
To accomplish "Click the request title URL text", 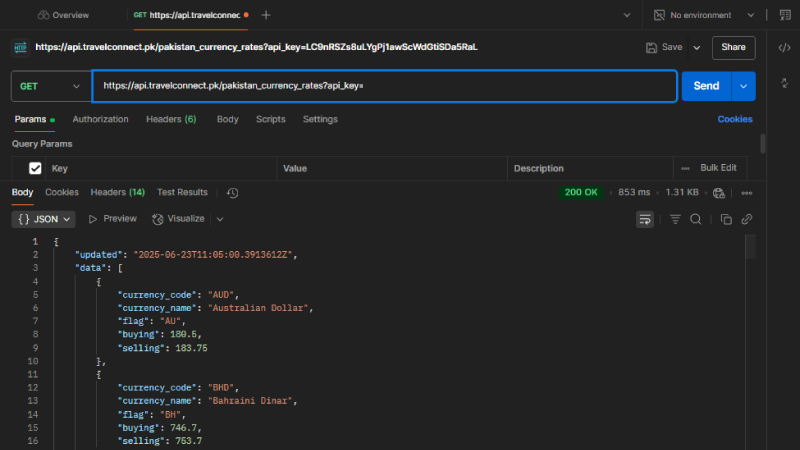I will [x=256, y=47].
